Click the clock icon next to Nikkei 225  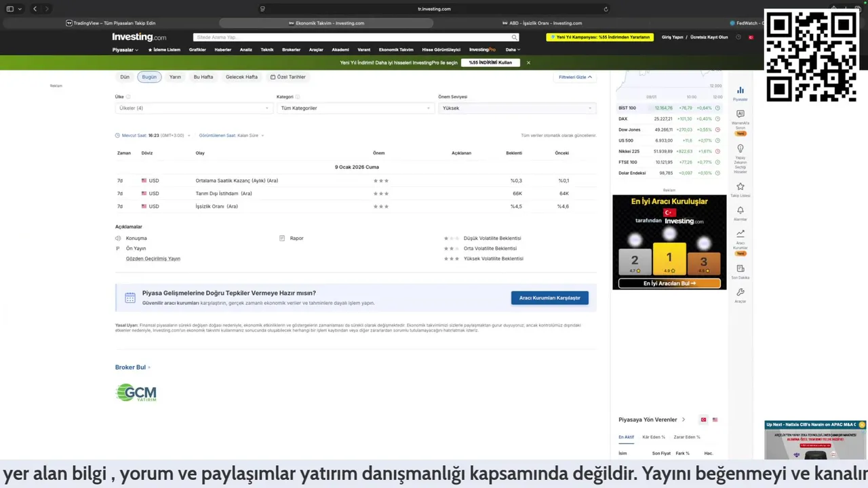coord(717,151)
